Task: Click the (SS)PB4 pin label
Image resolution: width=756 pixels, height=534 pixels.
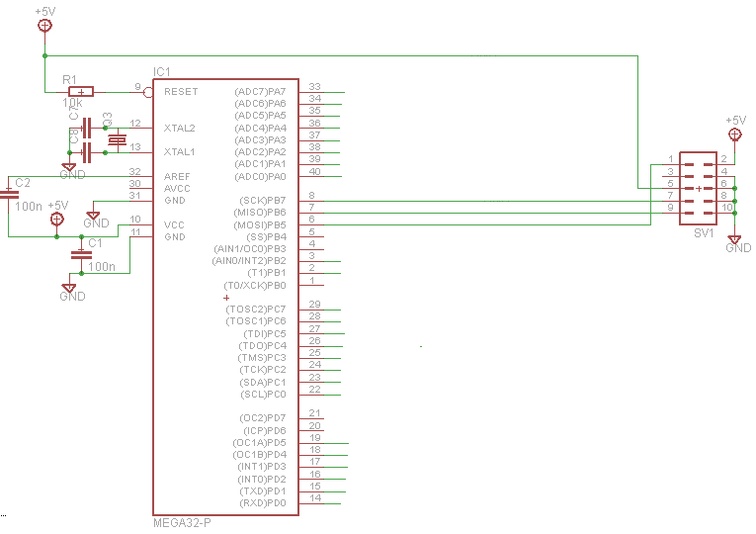Action: [x=266, y=237]
